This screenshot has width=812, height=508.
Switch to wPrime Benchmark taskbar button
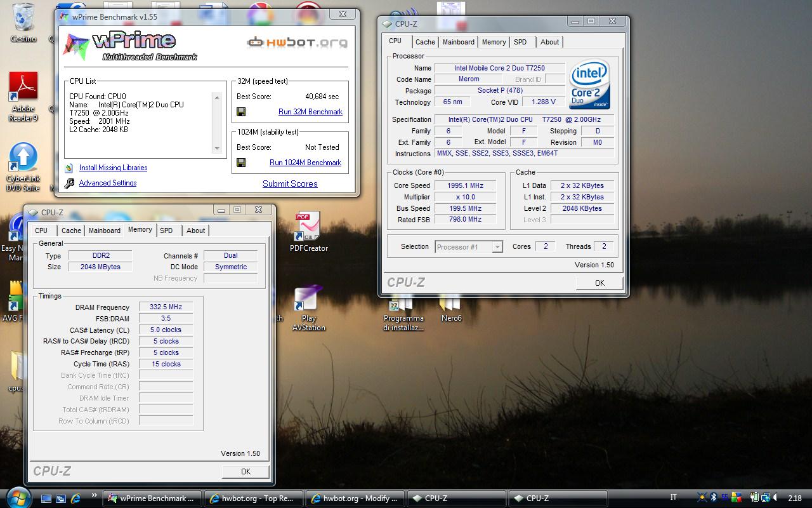152,498
